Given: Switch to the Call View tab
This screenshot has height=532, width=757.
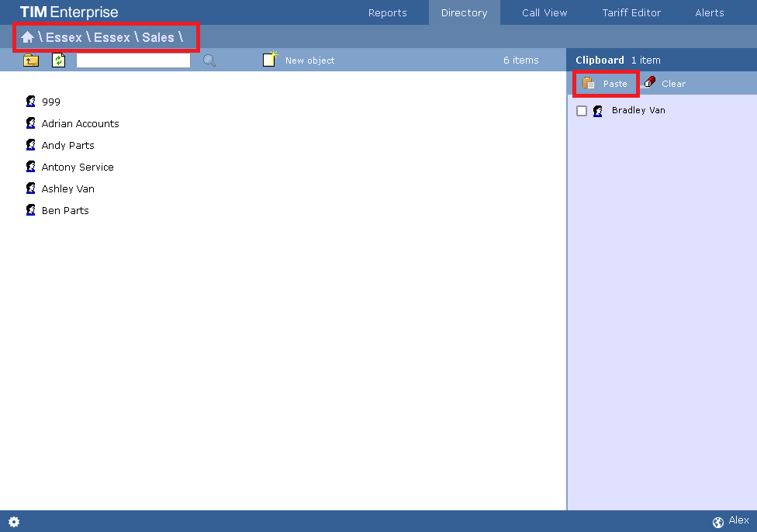Looking at the screenshot, I should point(544,12).
